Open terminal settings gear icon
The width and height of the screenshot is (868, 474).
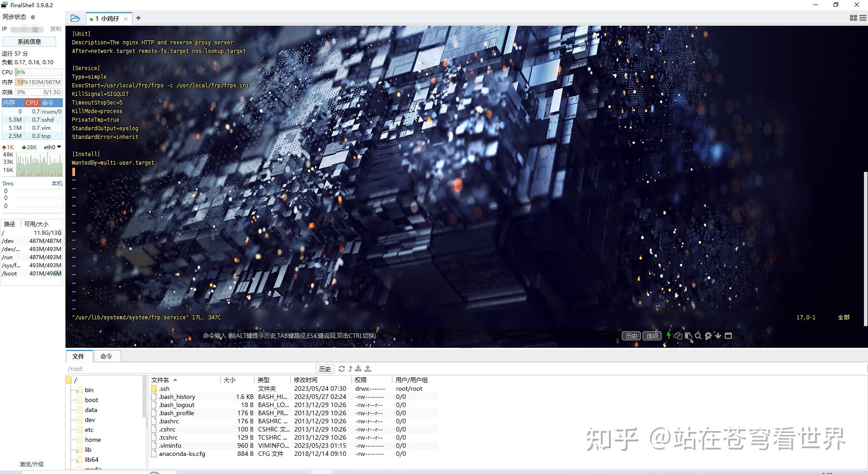708,336
